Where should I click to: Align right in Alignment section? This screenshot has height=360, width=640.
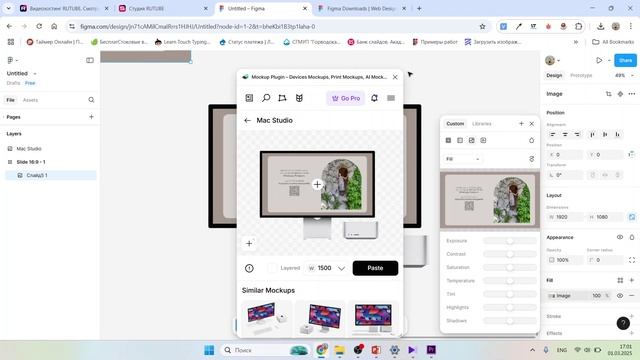coord(577,134)
